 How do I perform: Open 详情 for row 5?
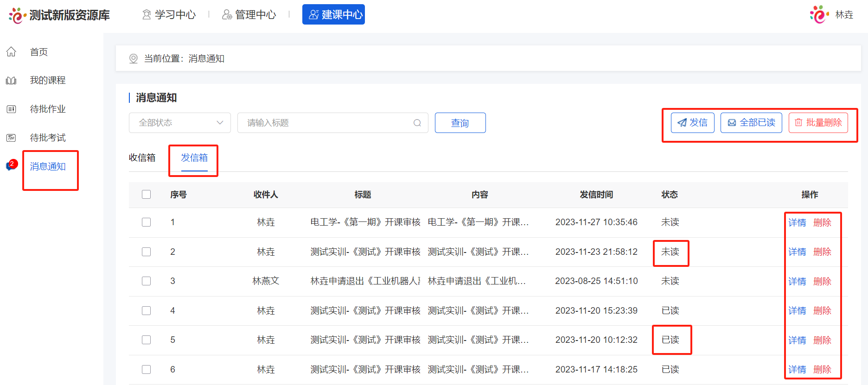pos(797,341)
